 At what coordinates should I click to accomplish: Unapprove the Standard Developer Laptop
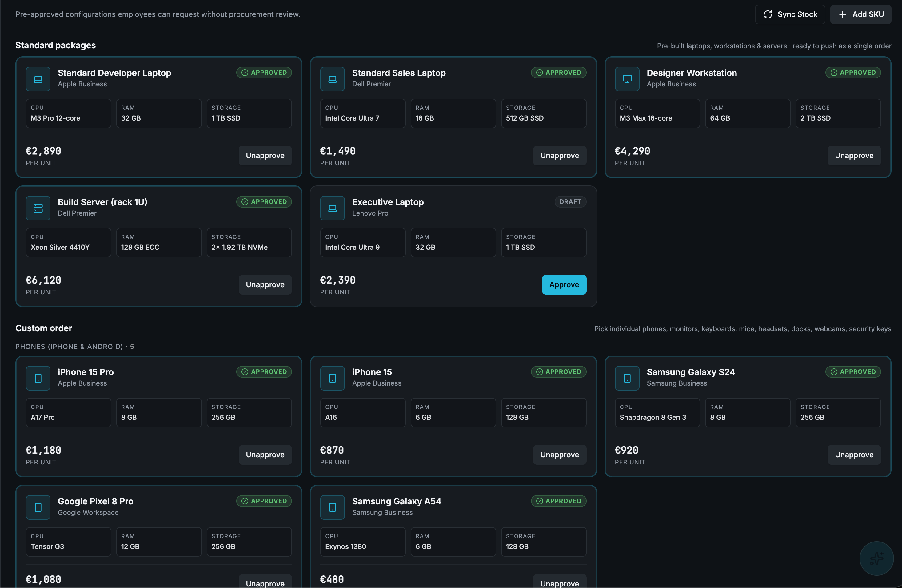[x=265, y=155]
